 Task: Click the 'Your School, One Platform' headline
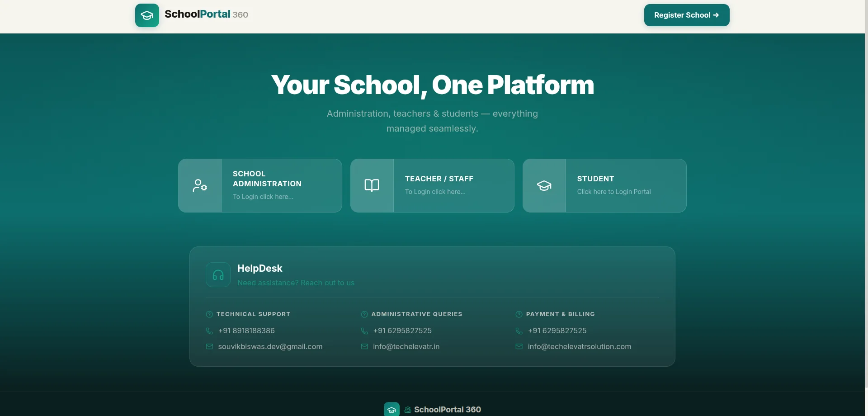[432, 85]
